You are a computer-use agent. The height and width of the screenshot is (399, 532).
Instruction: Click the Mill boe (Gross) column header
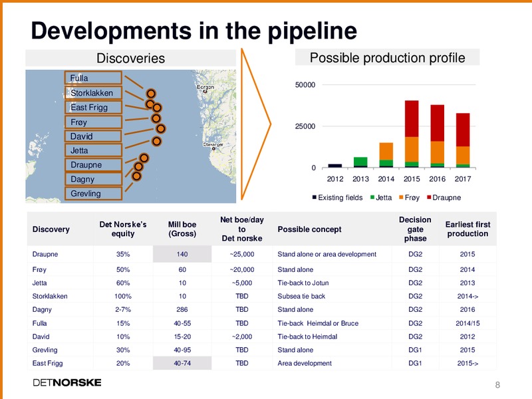point(182,229)
